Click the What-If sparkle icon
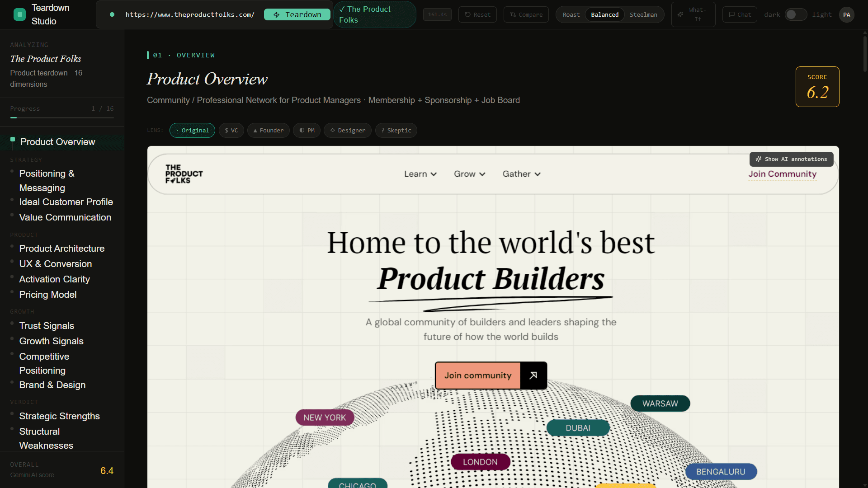This screenshot has height=488, width=868. 680,14
